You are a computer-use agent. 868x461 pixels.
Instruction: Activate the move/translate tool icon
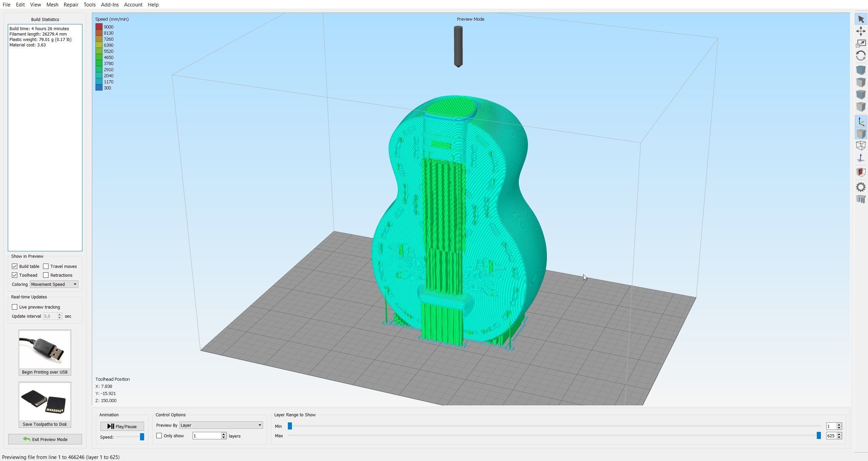coord(861,32)
